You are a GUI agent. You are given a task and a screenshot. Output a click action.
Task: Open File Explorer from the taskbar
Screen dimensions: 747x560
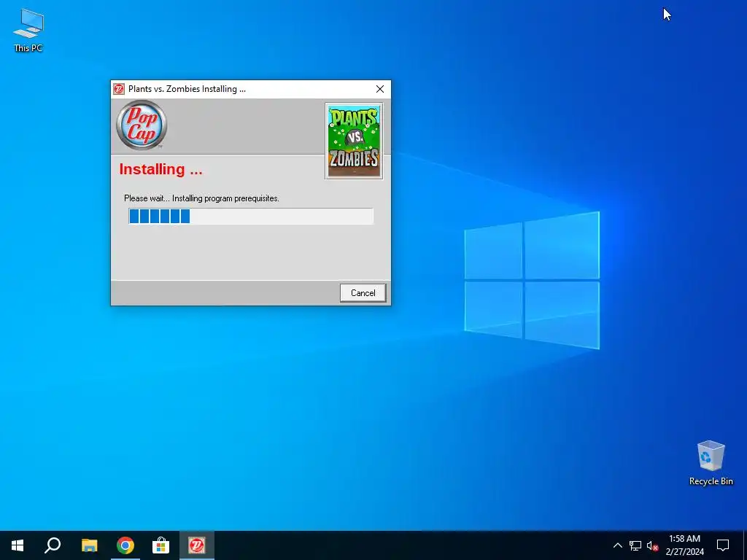click(89, 545)
